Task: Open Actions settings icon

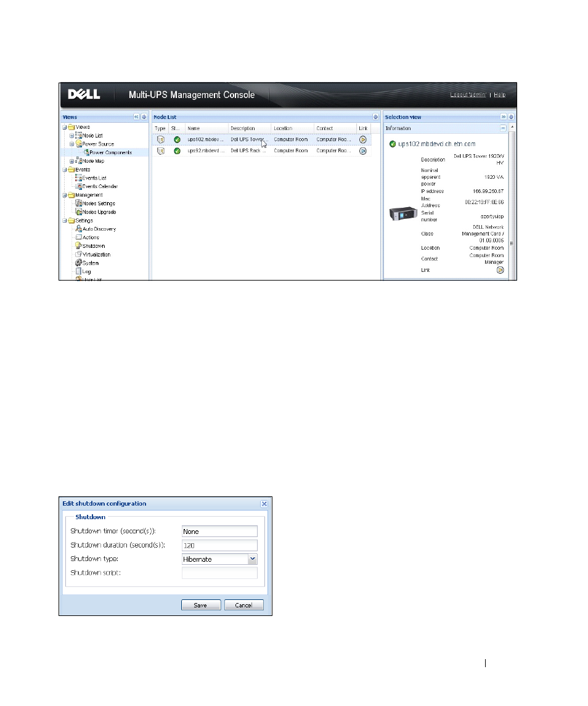Action: pos(79,237)
